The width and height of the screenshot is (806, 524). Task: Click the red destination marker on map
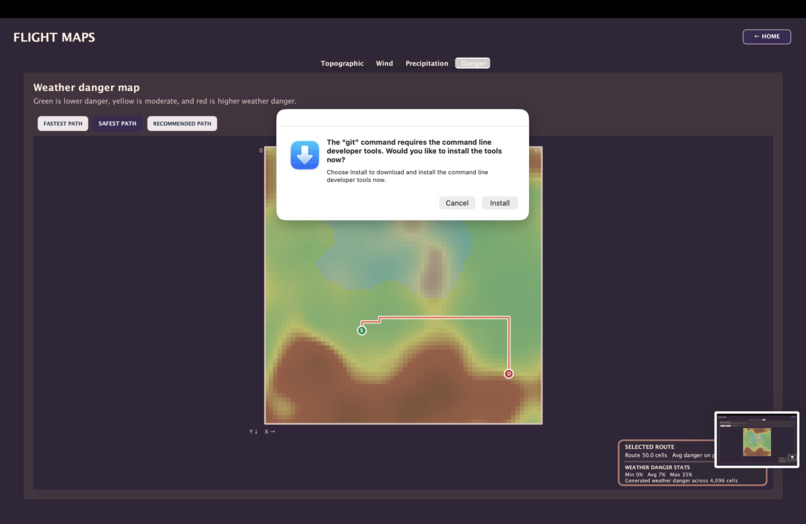coord(508,373)
